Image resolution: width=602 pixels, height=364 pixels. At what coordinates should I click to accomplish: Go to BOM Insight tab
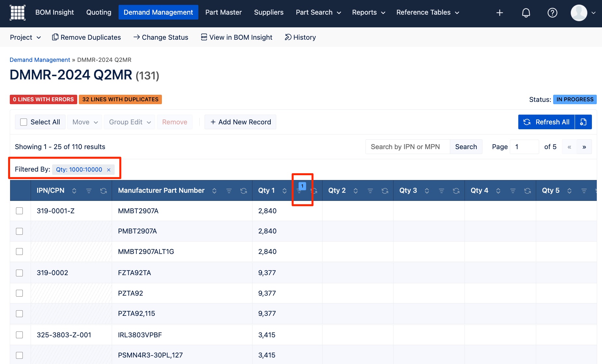54,12
